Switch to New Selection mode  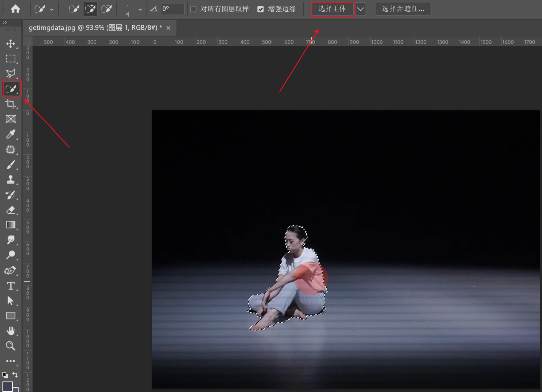tap(74, 9)
